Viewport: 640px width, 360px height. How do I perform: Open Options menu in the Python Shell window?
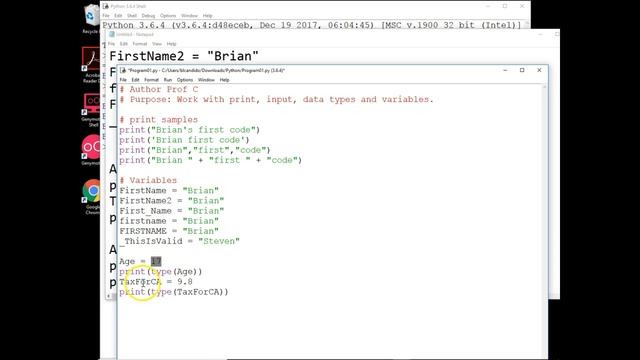168,16
